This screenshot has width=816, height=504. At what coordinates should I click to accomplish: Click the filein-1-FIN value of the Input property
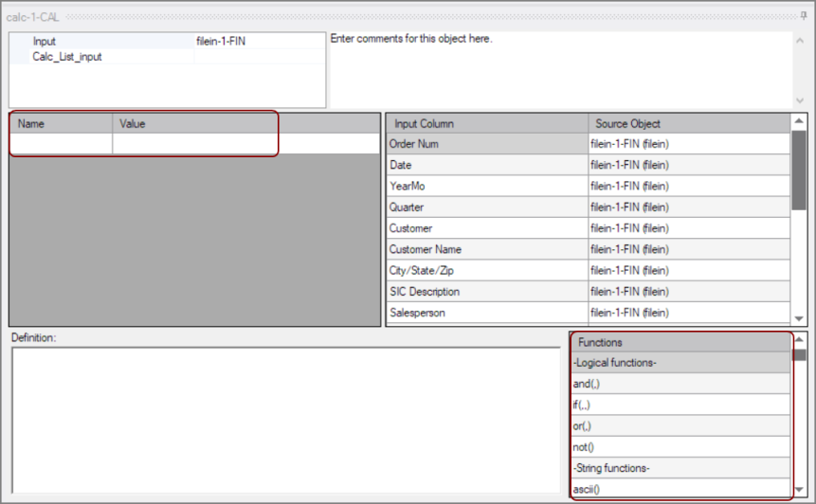coord(259,41)
